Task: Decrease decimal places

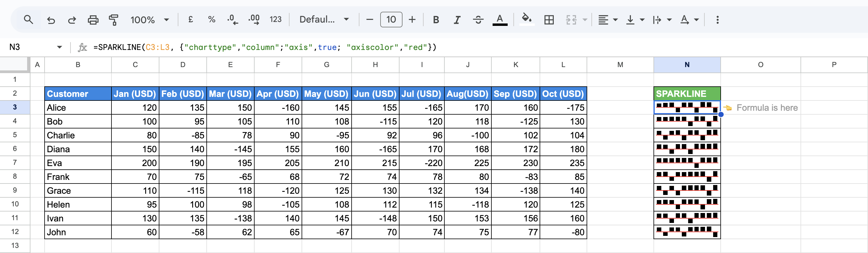Action: tap(233, 20)
